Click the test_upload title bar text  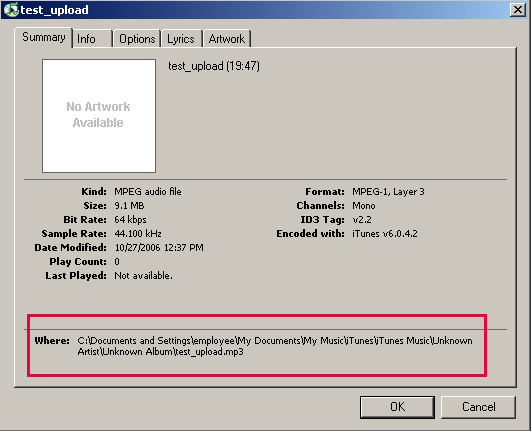click(x=55, y=10)
